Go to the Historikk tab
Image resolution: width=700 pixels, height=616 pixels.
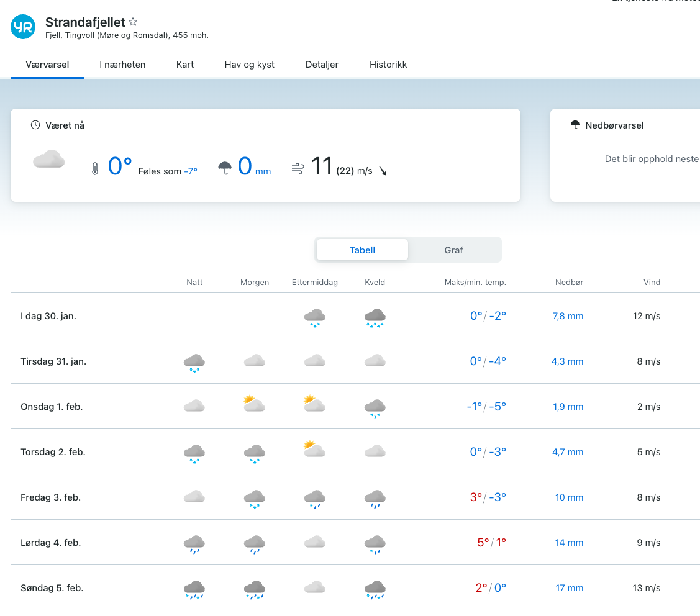tap(388, 64)
